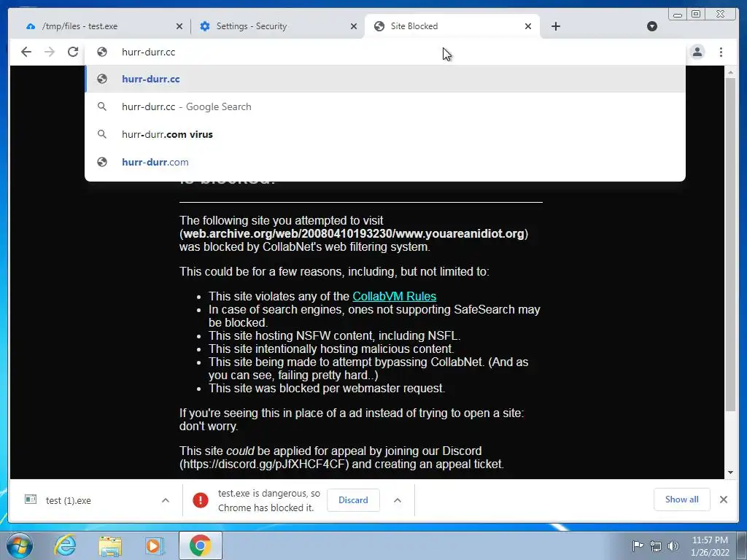This screenshot has width=747, height=560.
Task: Close the downloads bar
Action: click(x=724, y=499)
